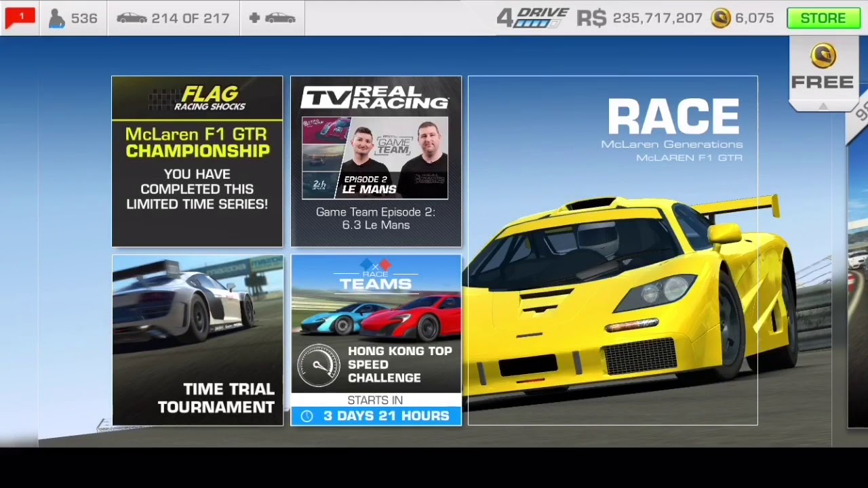Tap the clock icon beside countdown
The width and height of the screenshot is (868, 488).
pyautogui.click(x=307, y=416)
